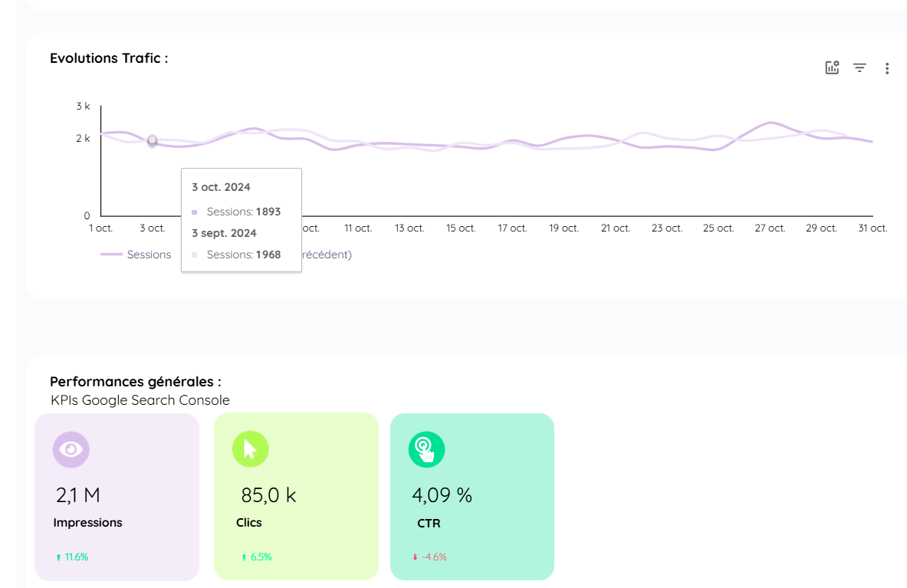The width and height of the screenshot is (907, 588).
Task: Click the red down-arrow beside -4.6%
Action: pos(414,557)
